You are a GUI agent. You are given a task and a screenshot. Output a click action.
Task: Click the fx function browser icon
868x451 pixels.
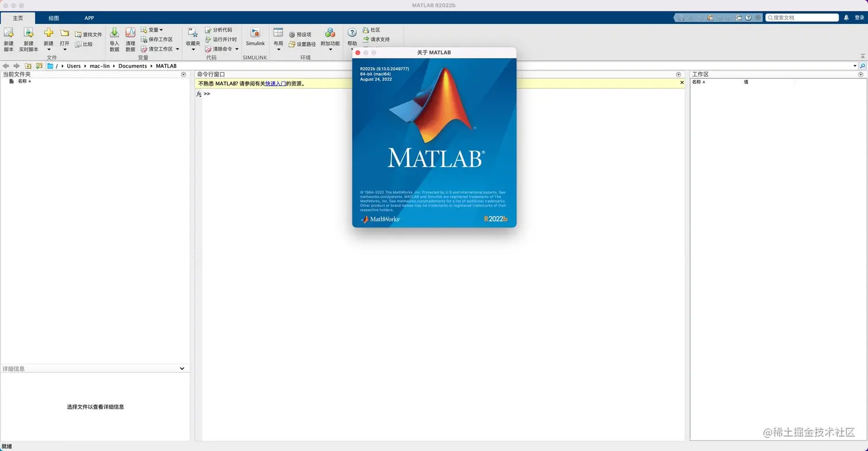(x=199, y=94)
